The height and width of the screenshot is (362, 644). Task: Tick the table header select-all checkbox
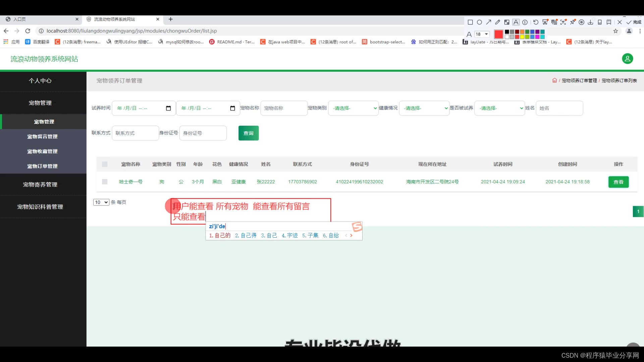point(105,164)
